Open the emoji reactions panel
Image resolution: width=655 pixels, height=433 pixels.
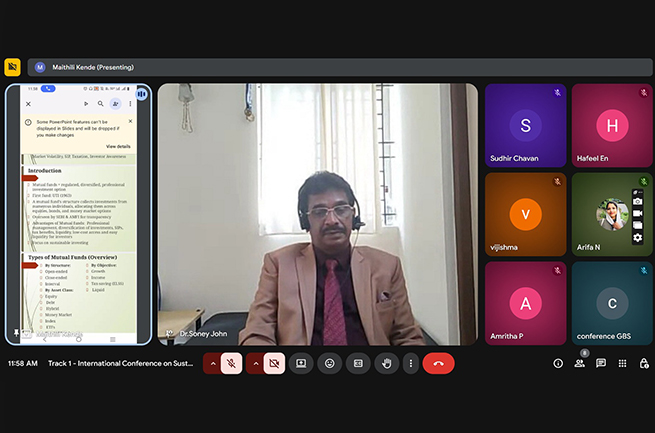click(329, 364)
